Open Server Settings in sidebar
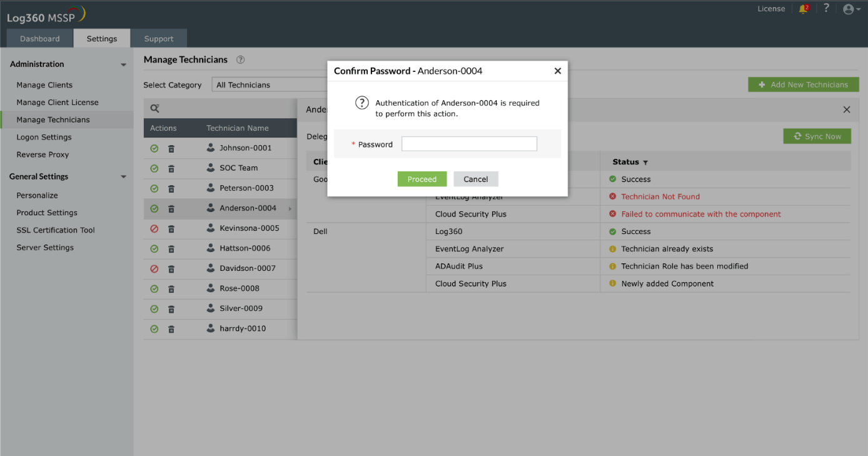The height and width of the screenshot is (456, 868). click(45, 248)
